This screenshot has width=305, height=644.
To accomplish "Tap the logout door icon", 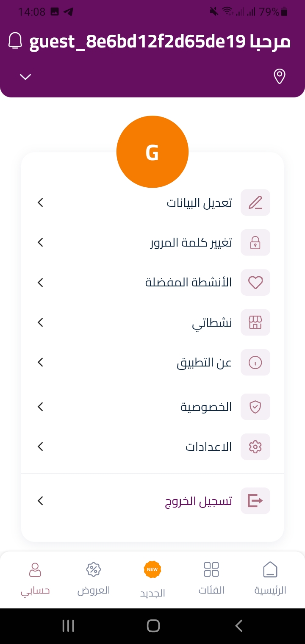I will pos(255,501).
